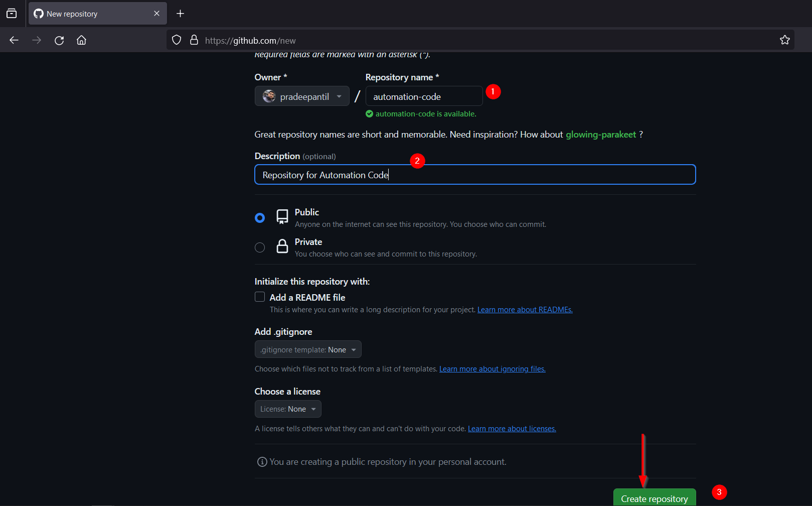Click the 'Add .gitignore' heading
This screenshot has height=506, width=812.
click(x=283, y=332)
